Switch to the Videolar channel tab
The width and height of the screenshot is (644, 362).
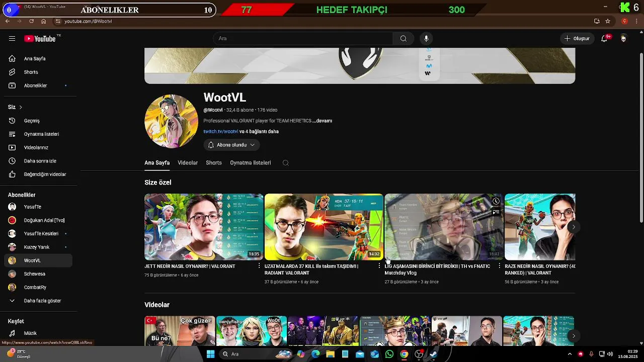point(188,163)
